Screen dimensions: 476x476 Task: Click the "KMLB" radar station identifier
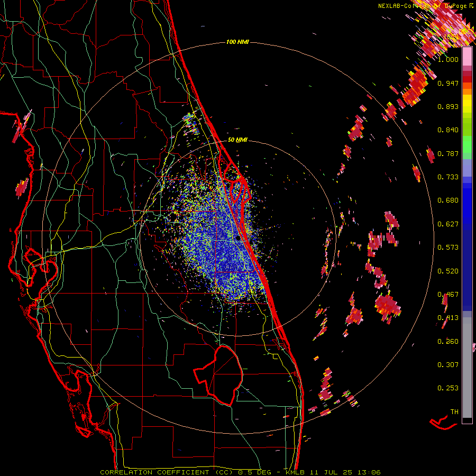tap(295, 472)
